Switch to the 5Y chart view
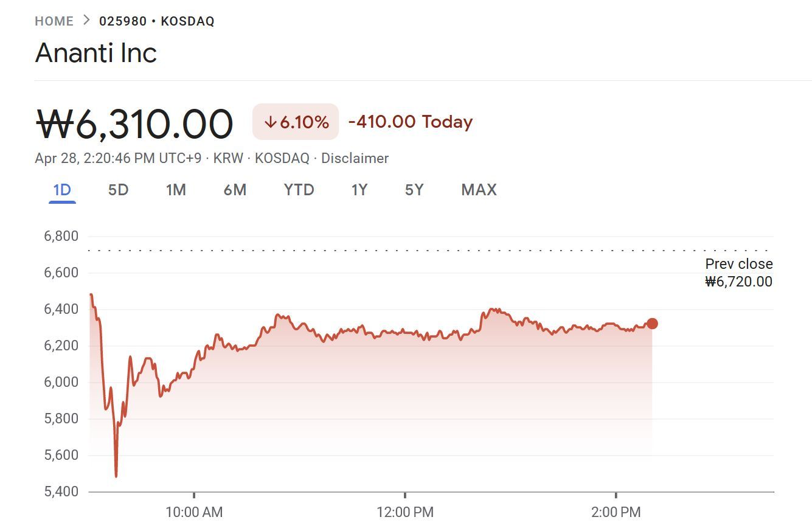 pos(414,190)
